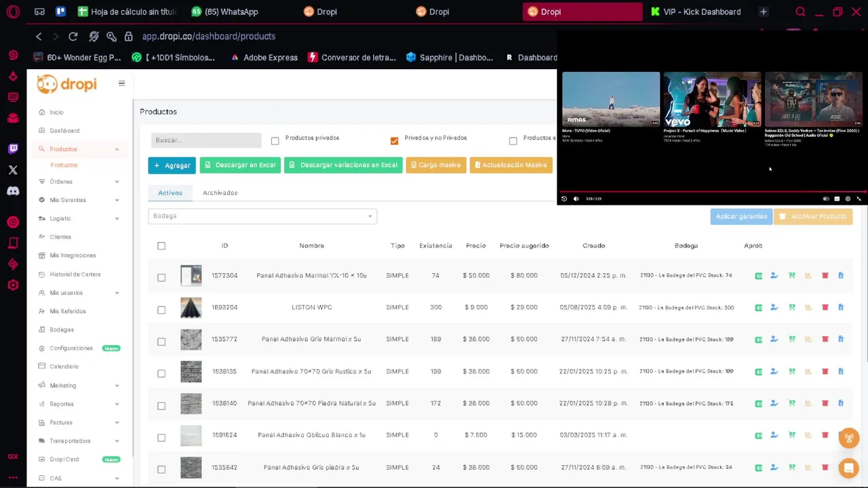The image size is (868, 488).
Task: Open Bodegas in the sidebar menu
Action: pyautogui.click(x=62, y=330)
